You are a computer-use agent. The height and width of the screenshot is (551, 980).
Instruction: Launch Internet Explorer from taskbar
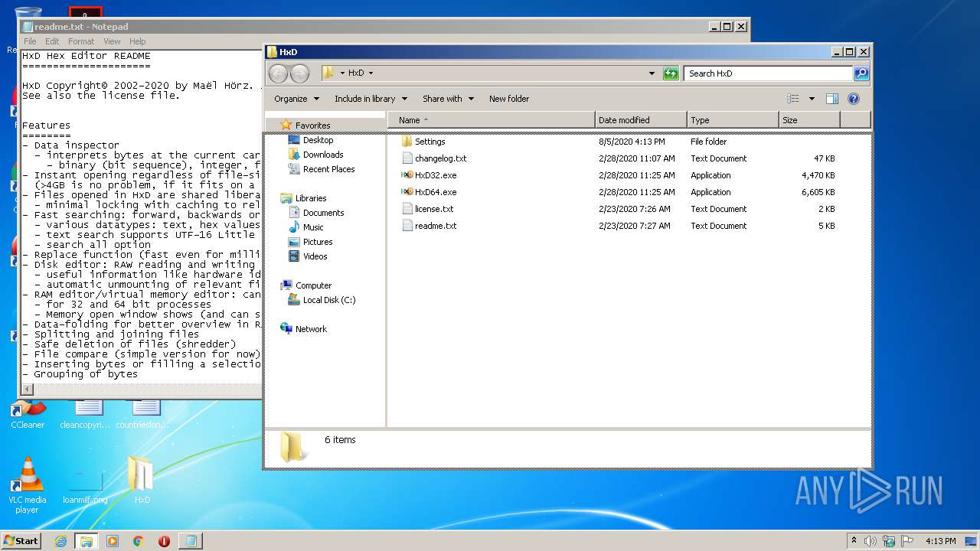coord(60,541)
